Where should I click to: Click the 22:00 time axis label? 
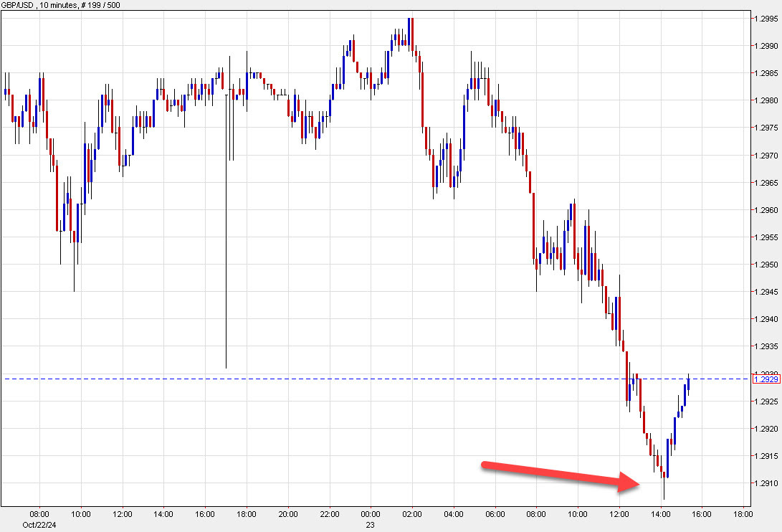[329, 515]
